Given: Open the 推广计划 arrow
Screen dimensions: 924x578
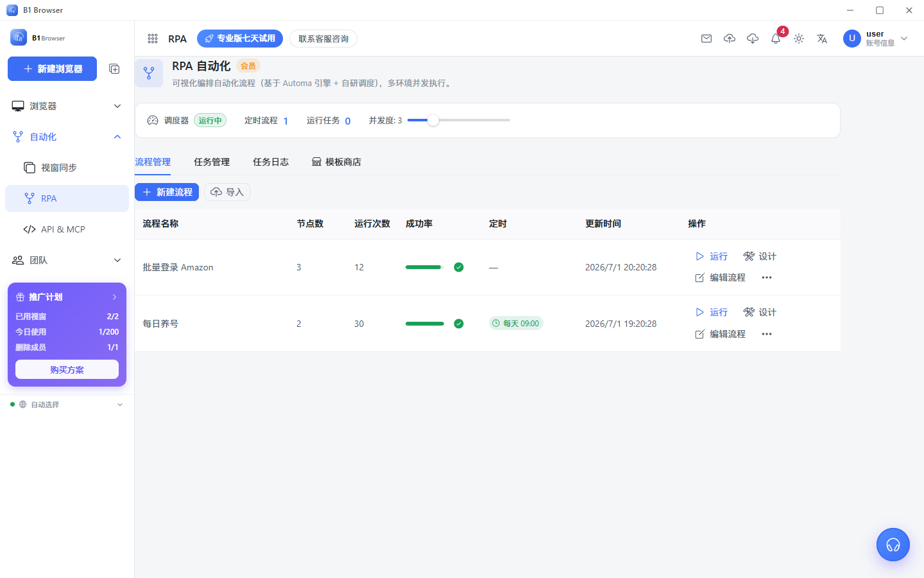Looking at the screenshot, I should pos(115,297).
